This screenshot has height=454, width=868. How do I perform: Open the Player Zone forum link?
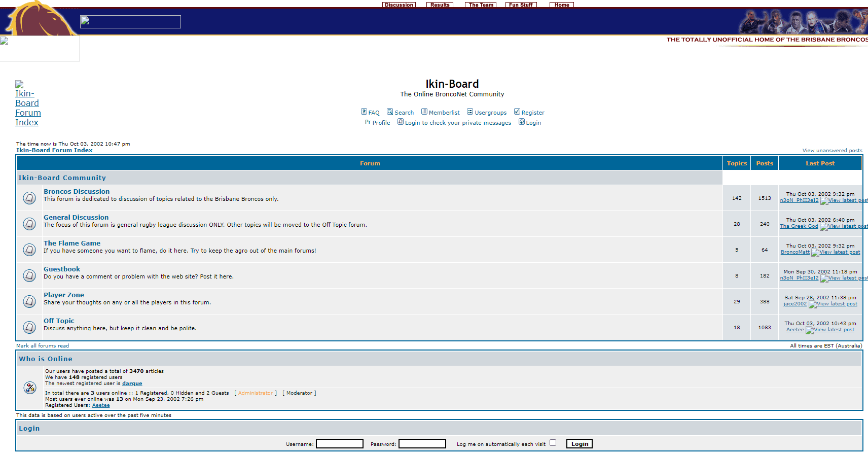point(64,295)
